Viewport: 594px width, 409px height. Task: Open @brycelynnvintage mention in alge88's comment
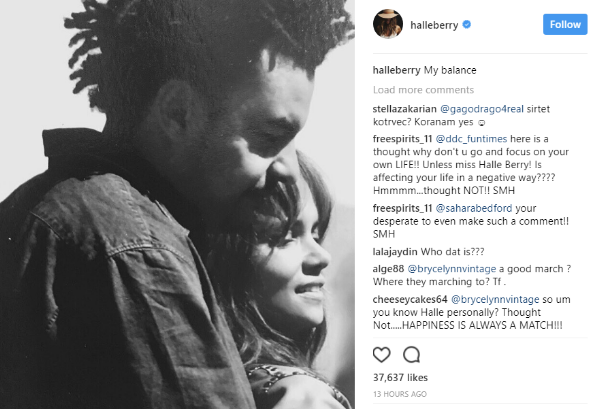(x=452, y=269)
